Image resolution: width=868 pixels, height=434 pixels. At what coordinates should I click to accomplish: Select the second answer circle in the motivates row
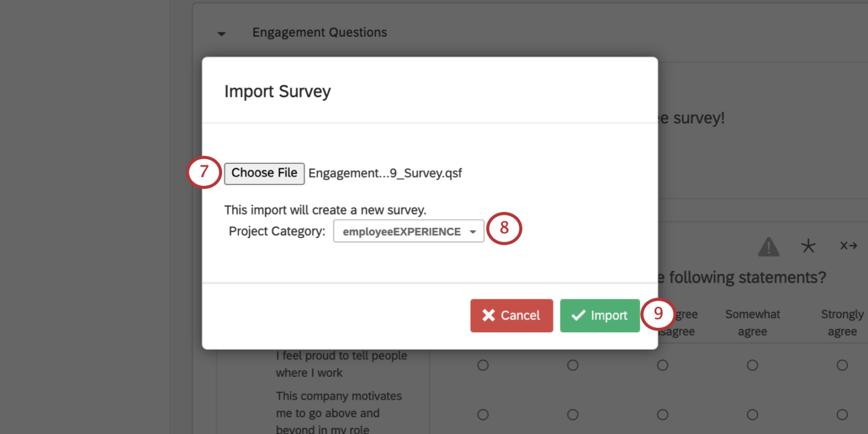coord(572,414)
